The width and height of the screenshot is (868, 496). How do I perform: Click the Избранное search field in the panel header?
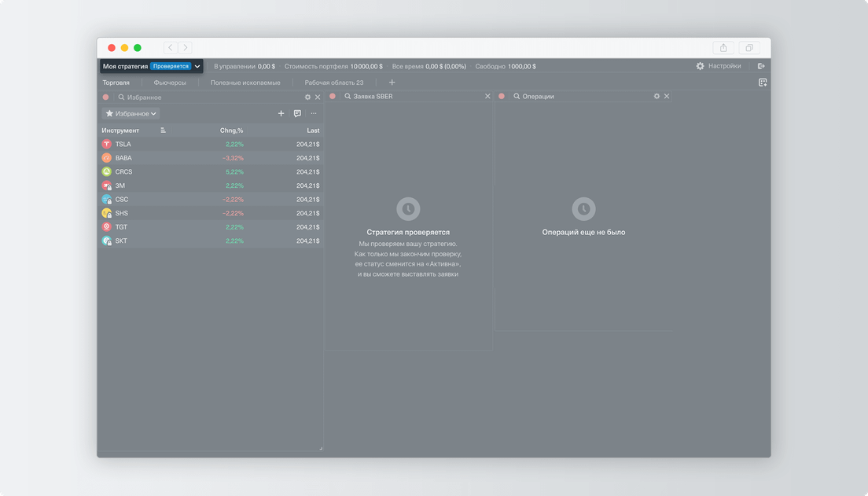(x=204, y=97)
